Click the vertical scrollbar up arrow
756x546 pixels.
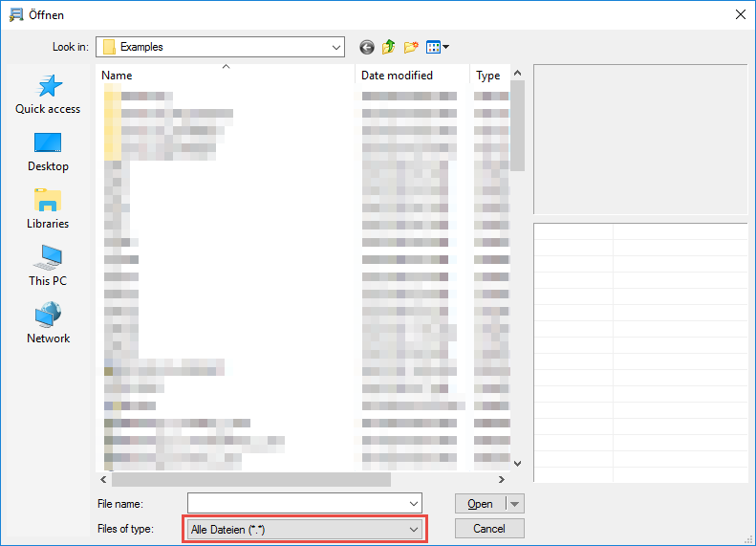(x=518, y=74)
